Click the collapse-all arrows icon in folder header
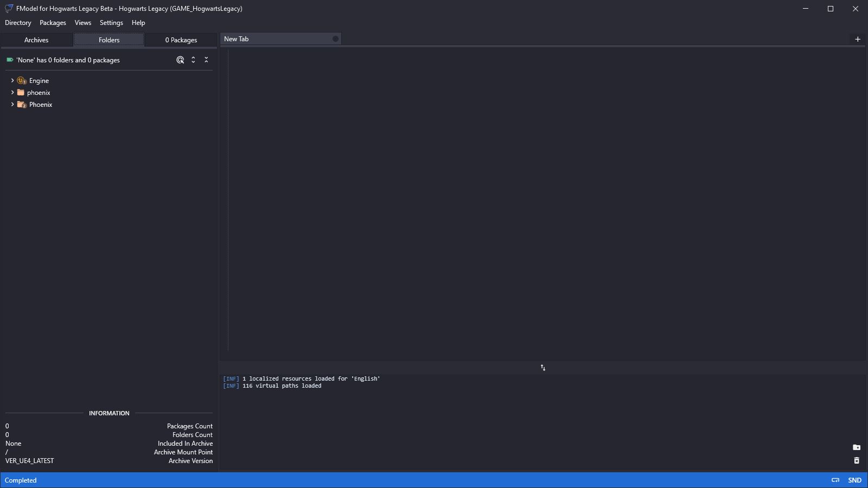 206,60
